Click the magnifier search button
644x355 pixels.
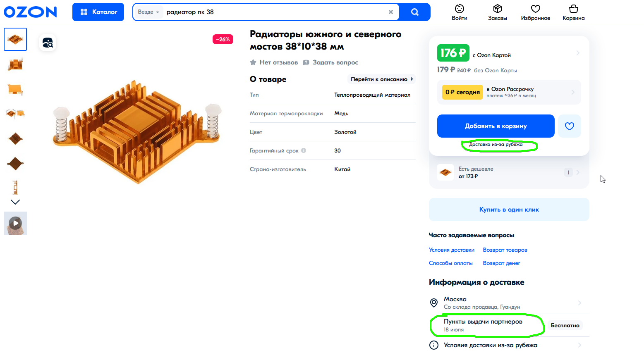coord(414,12)
